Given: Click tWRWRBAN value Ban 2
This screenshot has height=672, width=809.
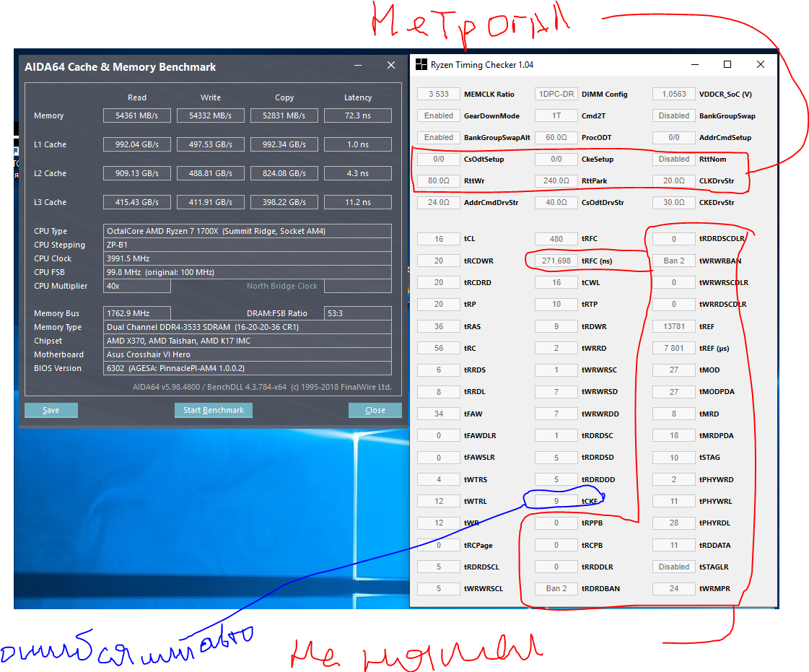Looking at the screenshot, I should [674, 261].
